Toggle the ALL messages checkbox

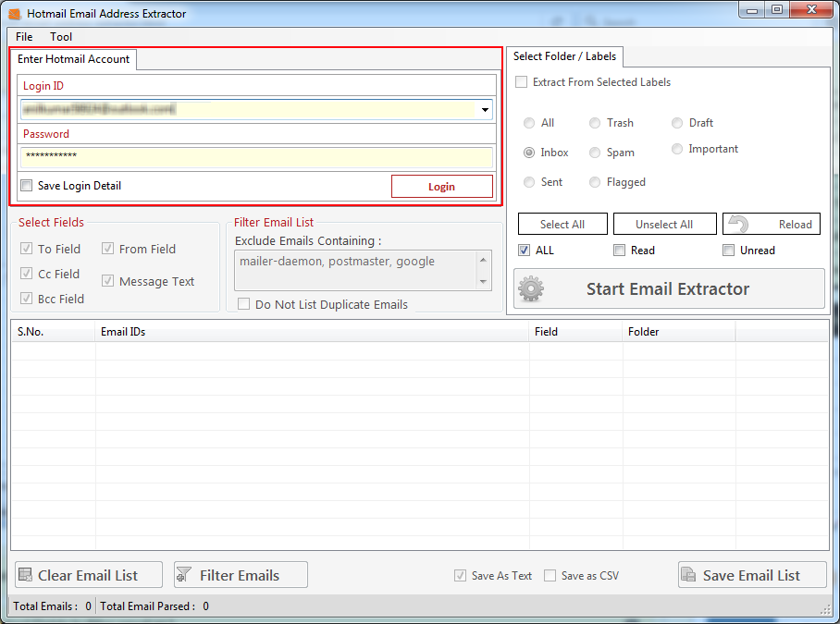click(524, 250)
